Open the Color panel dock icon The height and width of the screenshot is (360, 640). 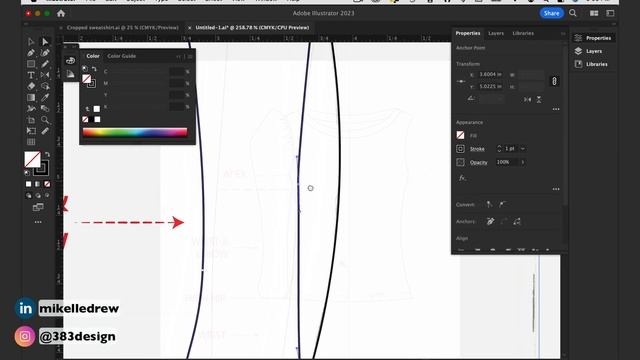click(x=70, y=61)
